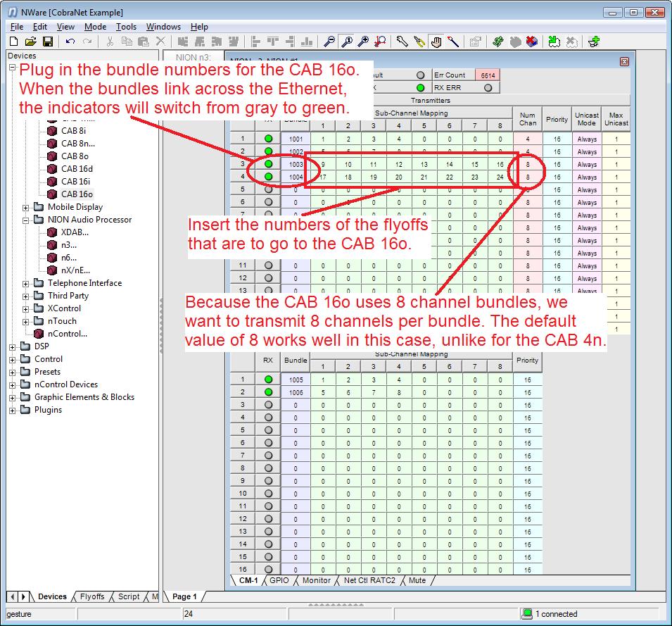Select the Net Ctl RATC2 tab

point(369,581)
